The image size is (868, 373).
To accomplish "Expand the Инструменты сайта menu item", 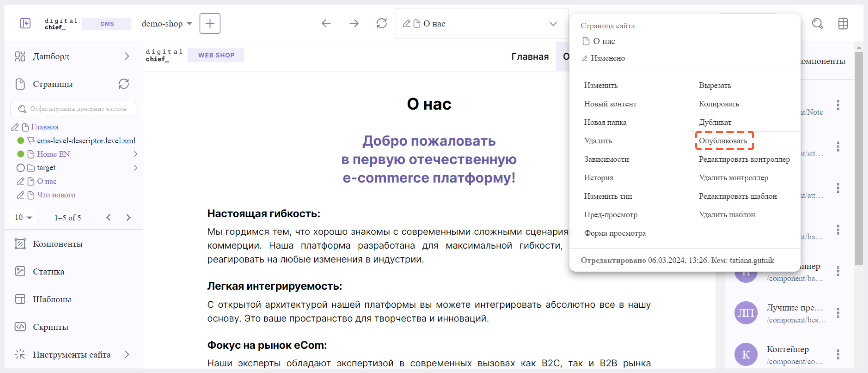I will point(128,355).
